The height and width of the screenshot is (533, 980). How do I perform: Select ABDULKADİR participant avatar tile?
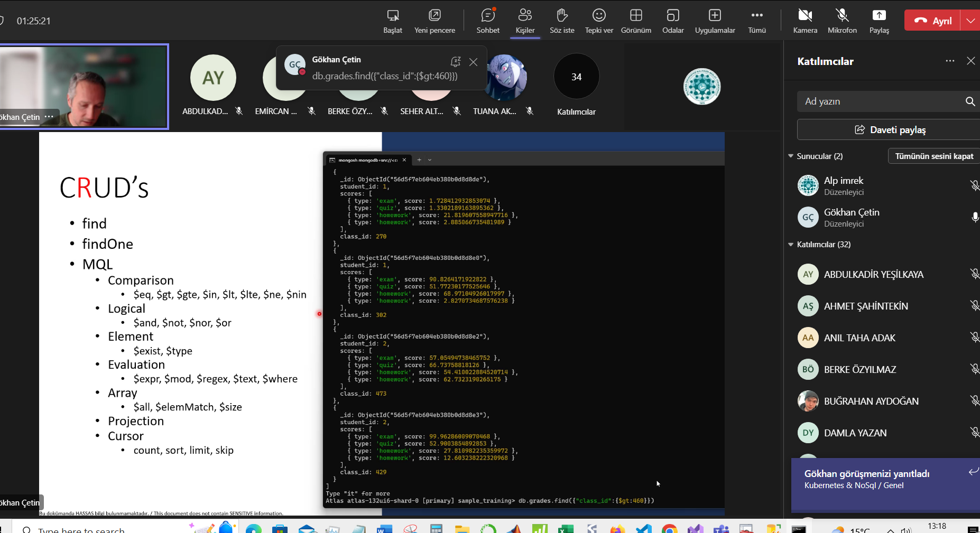tap(212, 78)
